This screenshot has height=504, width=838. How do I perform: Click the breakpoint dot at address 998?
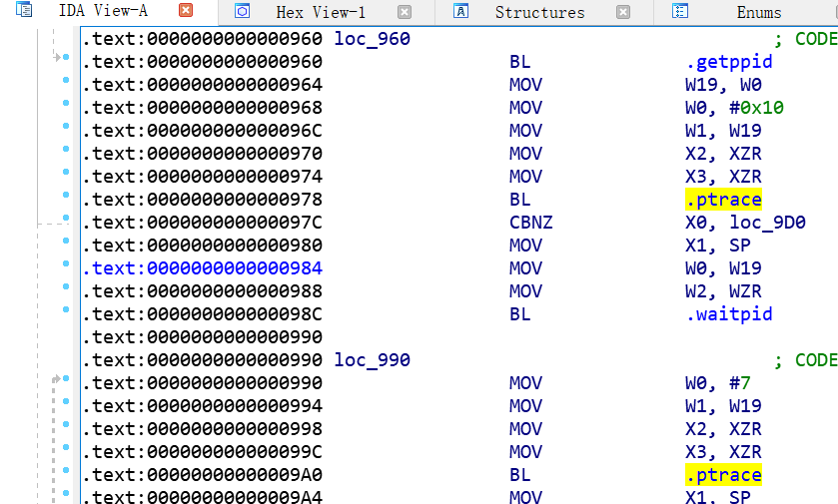tap(66, 424)
